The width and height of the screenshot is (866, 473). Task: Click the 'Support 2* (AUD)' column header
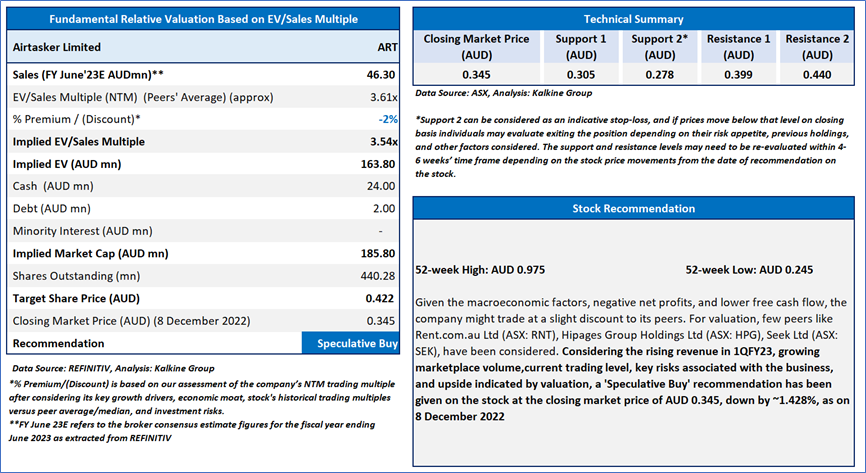click(660, 47)
